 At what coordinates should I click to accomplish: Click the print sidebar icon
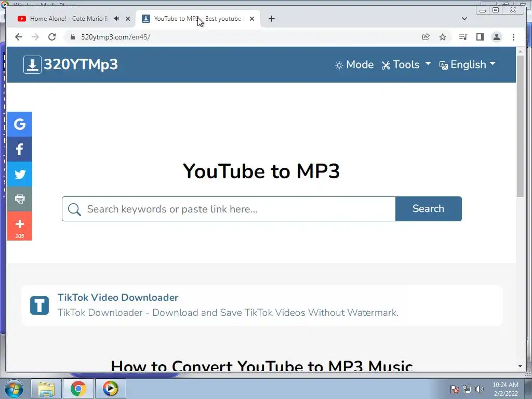point(20,199)
